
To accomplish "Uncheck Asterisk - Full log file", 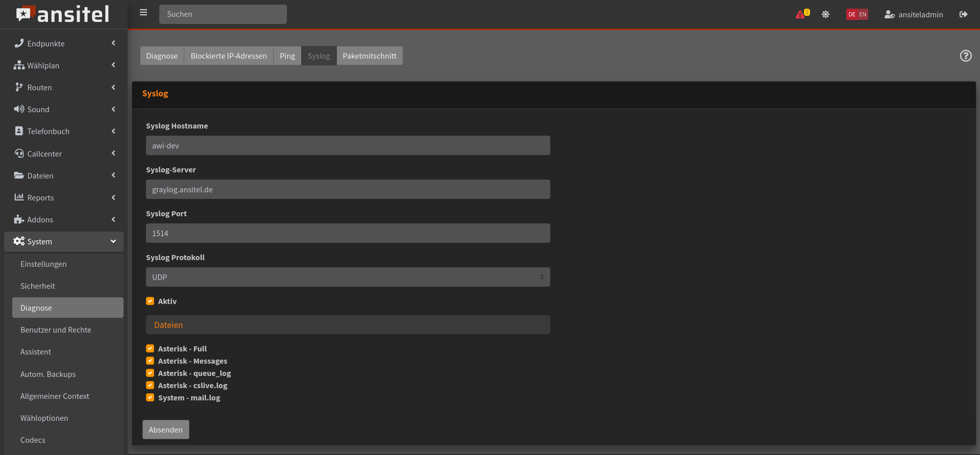I will [150, 348].
